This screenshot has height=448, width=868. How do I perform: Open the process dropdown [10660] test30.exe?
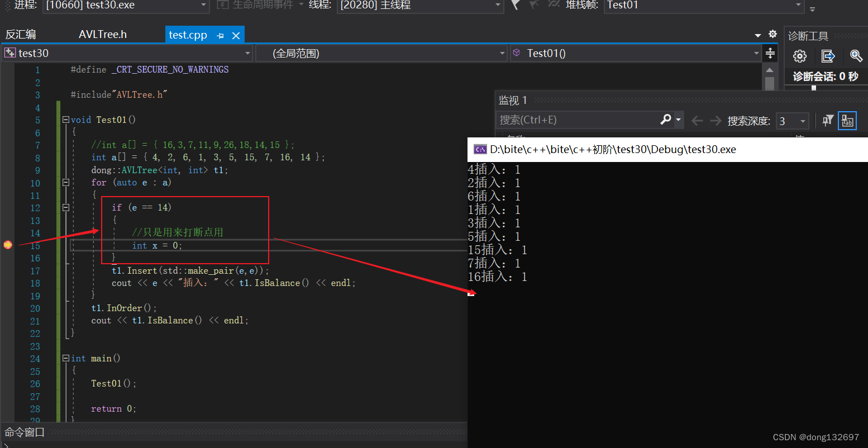[x=126, y=6]
